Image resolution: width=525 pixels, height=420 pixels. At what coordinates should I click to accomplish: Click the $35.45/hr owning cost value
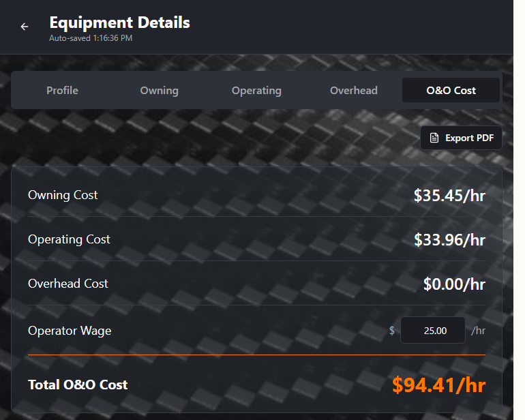(x=449, y=195)
